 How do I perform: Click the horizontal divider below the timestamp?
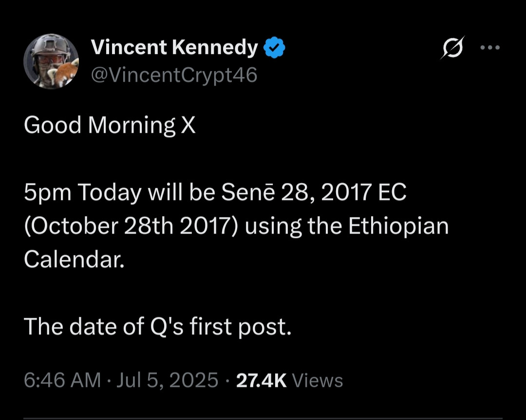pyautogui.click(x=263, y=417)
